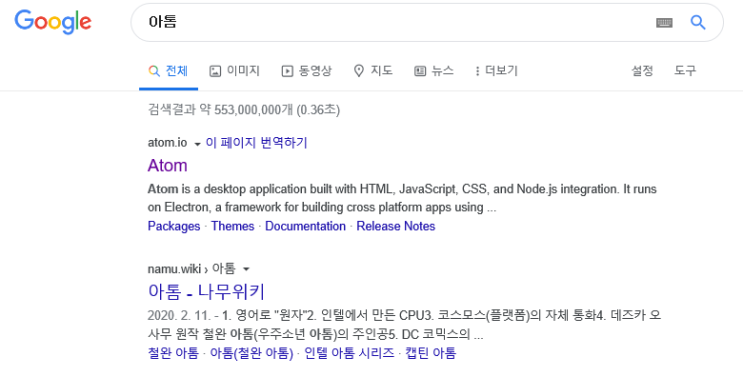Open 설정 menu

[642, 71]
